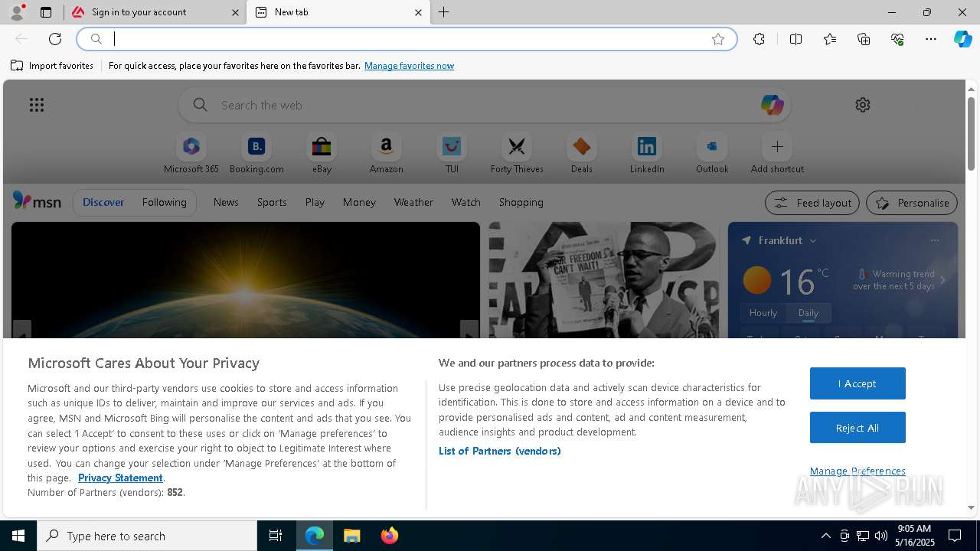Open File Explorer from the taskbar
The width and height of the screenshot is (980, 551).
pos(352,536)
